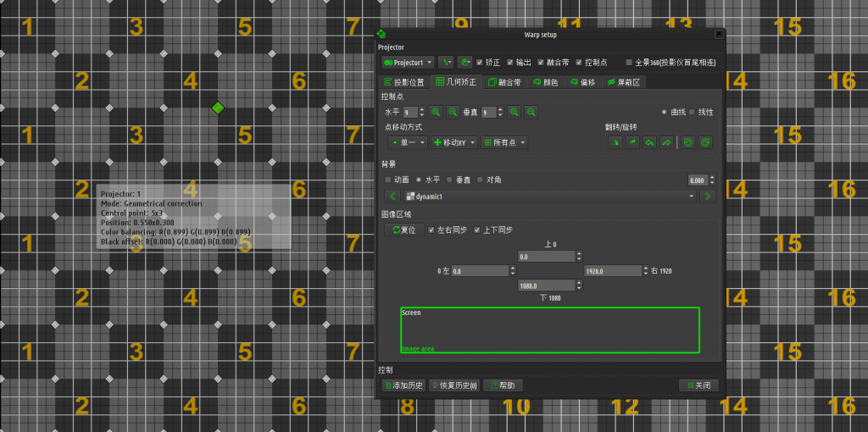868x432 pixels.
Task: Expand the 移动XY move mode dropdown
Action: [454, 142]
